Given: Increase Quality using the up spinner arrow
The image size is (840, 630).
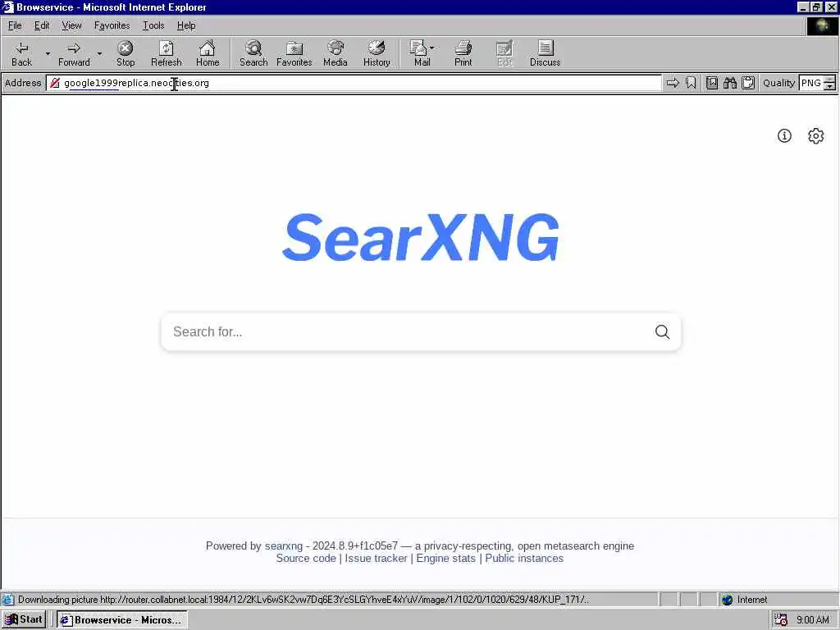Looking at the screenshot, I should tap(830, 80).
